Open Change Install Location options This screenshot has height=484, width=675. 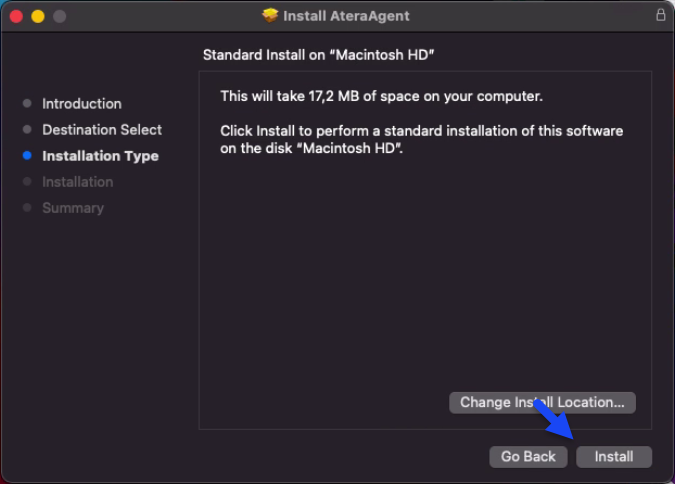coord(542,402)
